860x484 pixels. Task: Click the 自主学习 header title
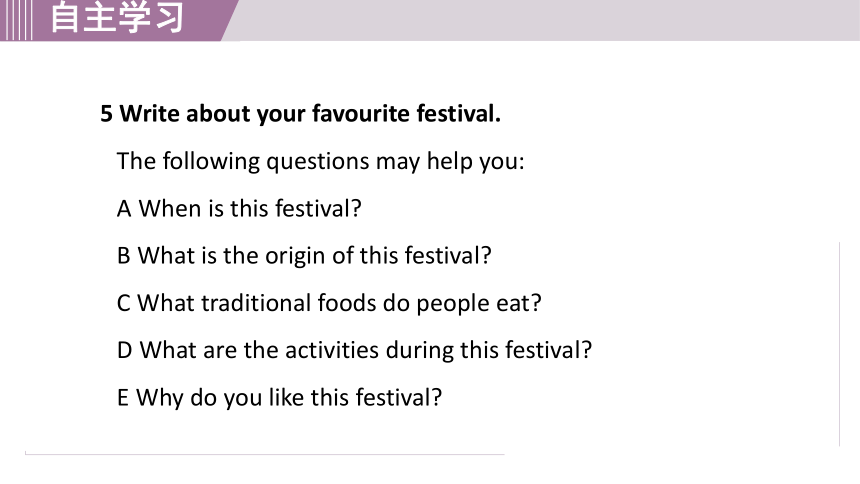point(117,18)
